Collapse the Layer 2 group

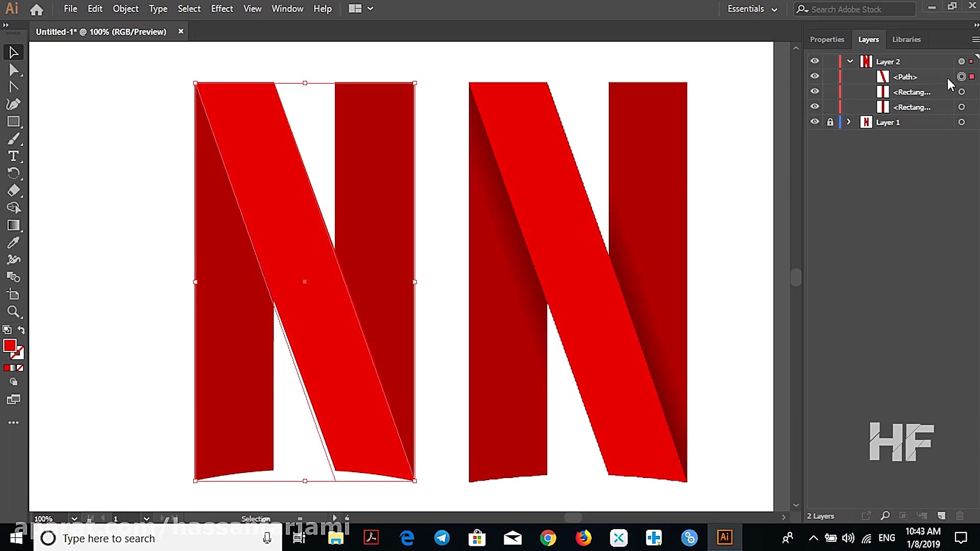(x=850, y=61)
